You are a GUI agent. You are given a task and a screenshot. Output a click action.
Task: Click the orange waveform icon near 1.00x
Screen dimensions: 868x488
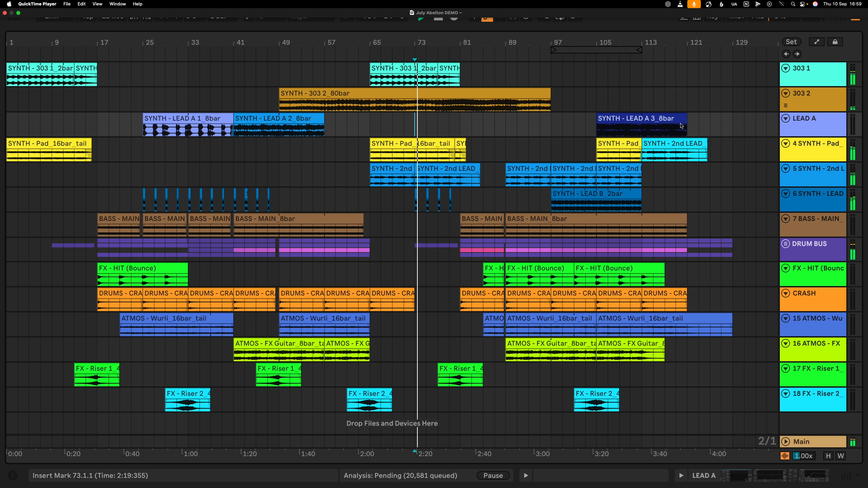[785, 456]
